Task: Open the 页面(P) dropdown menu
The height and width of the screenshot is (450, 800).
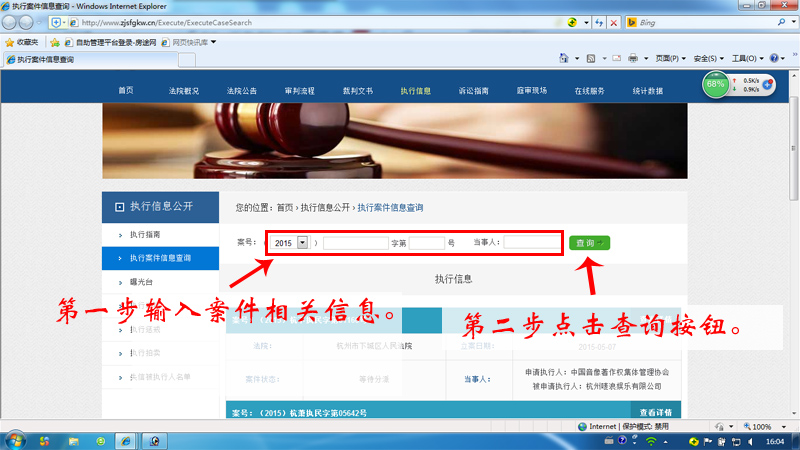Action: point(670,59)
